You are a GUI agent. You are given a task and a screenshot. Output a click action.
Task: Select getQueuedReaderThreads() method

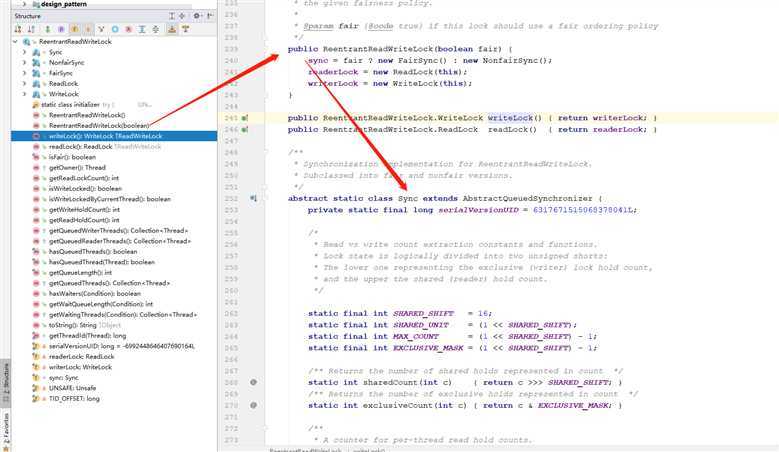(x=120, y=241)
